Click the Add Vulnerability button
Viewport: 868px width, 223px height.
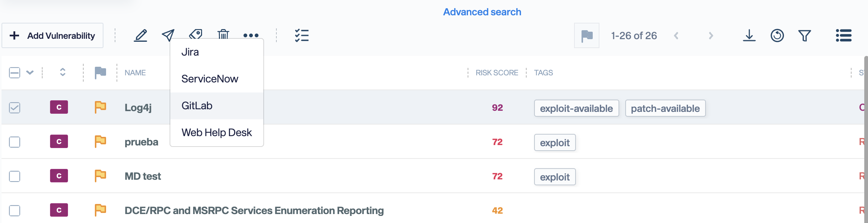point(52,35)
